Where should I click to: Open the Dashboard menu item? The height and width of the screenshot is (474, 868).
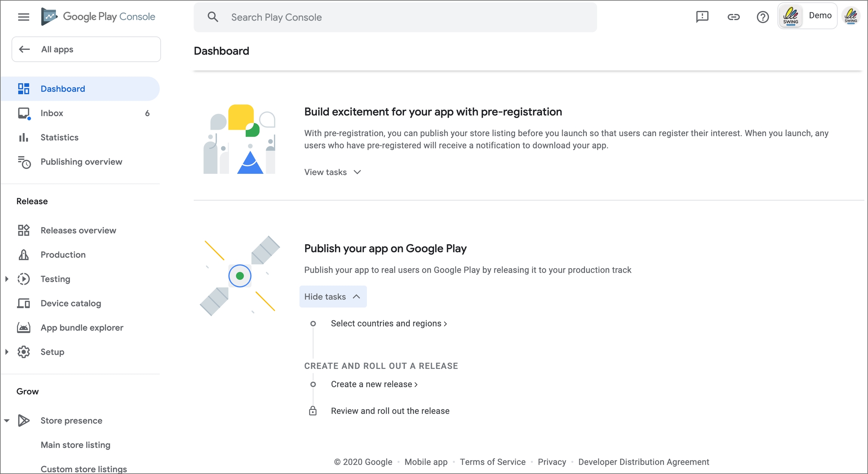(80, 89)
